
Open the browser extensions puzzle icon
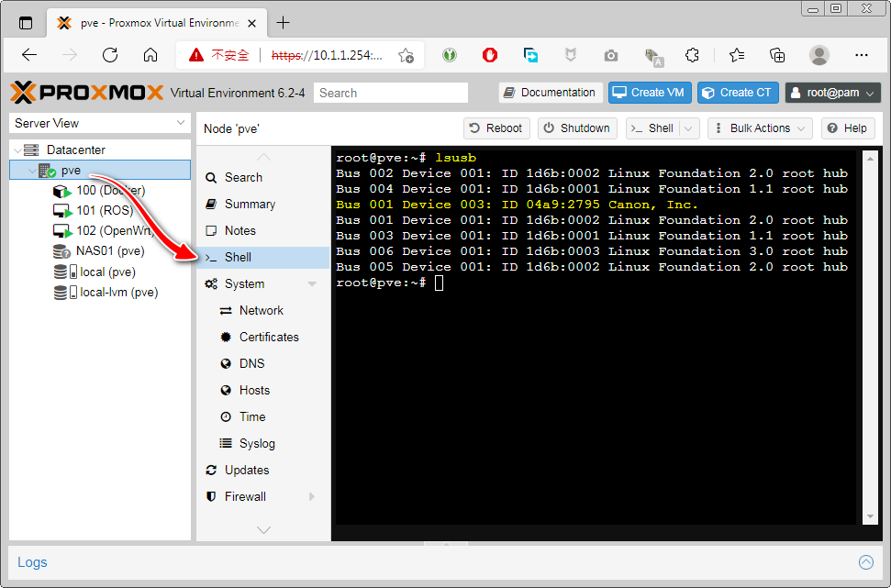coord(696,55)
